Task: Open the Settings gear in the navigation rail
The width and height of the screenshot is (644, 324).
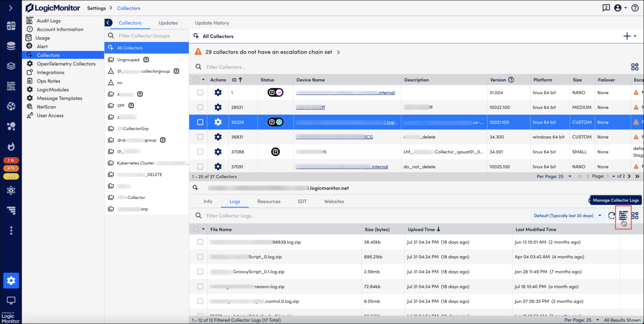Action: coord(11,280)
